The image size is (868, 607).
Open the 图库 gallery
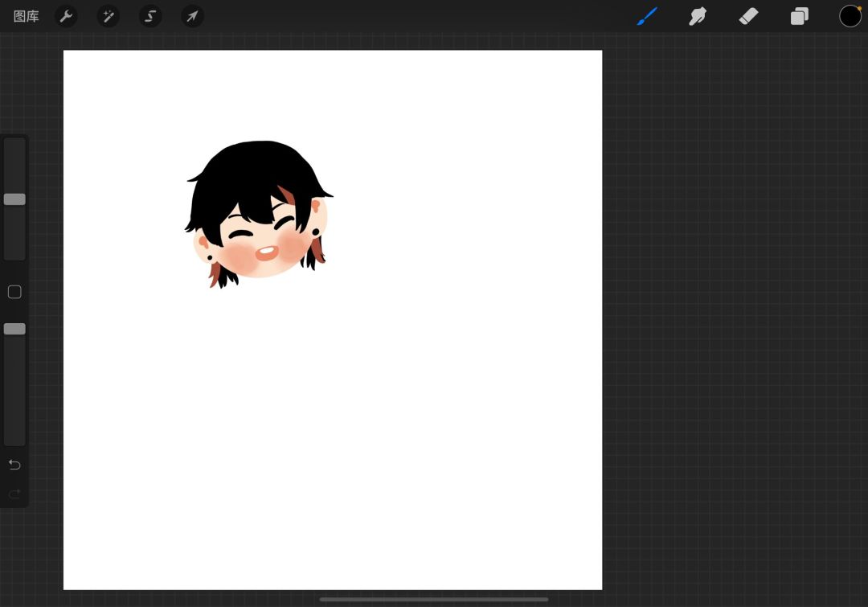26,17
